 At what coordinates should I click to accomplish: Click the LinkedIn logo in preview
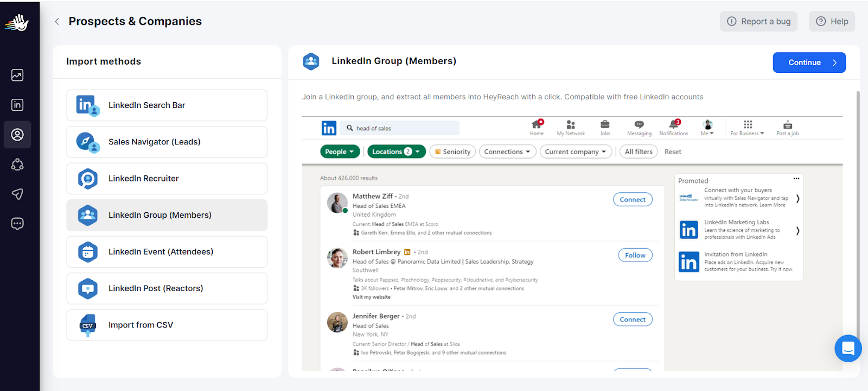click(x=329, y=128)
